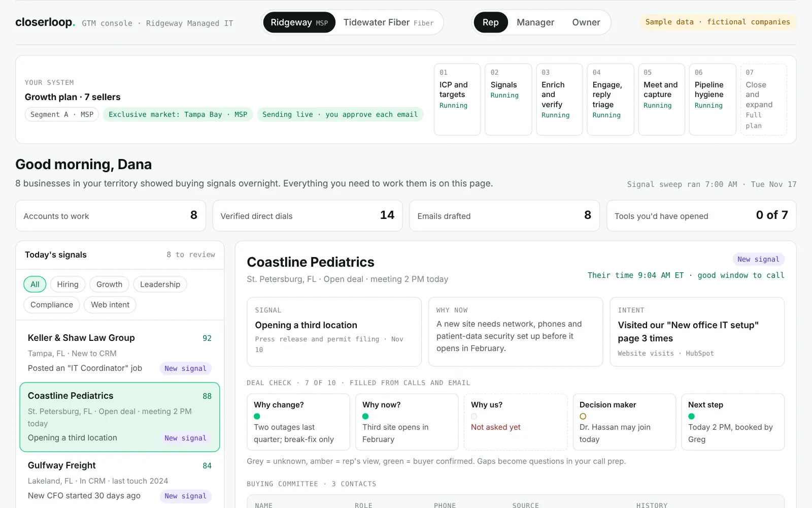Click Exclusive market Tampa Bay chip
The width and height of the screenshot is (812, 508).
pyautogui.click(x=178, y=114)
